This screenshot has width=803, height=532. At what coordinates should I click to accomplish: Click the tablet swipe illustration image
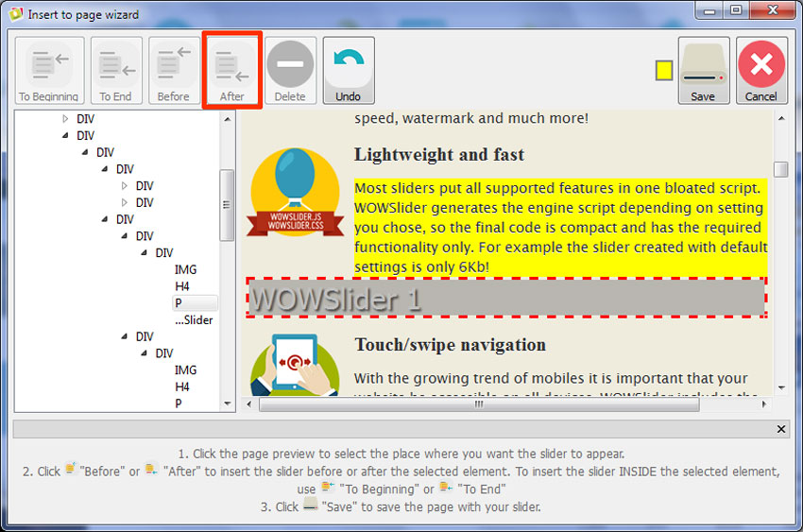click(x=295, y=365)
